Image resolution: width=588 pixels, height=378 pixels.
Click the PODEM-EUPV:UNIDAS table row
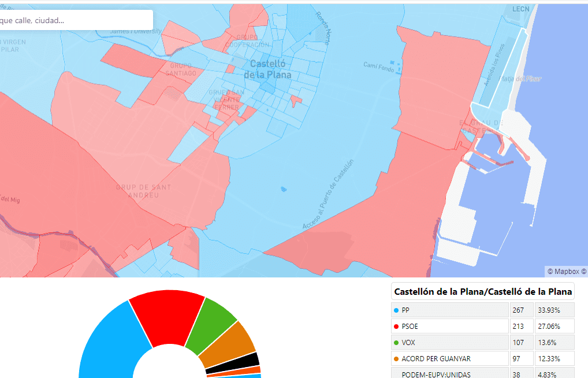pos(451,375)
